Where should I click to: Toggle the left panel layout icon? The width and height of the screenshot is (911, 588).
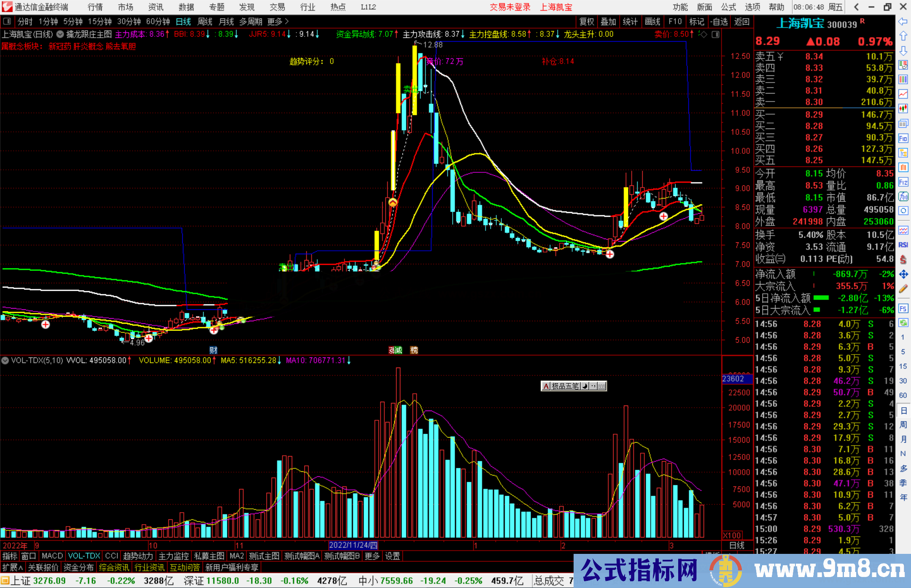click(x=7, y=21)
